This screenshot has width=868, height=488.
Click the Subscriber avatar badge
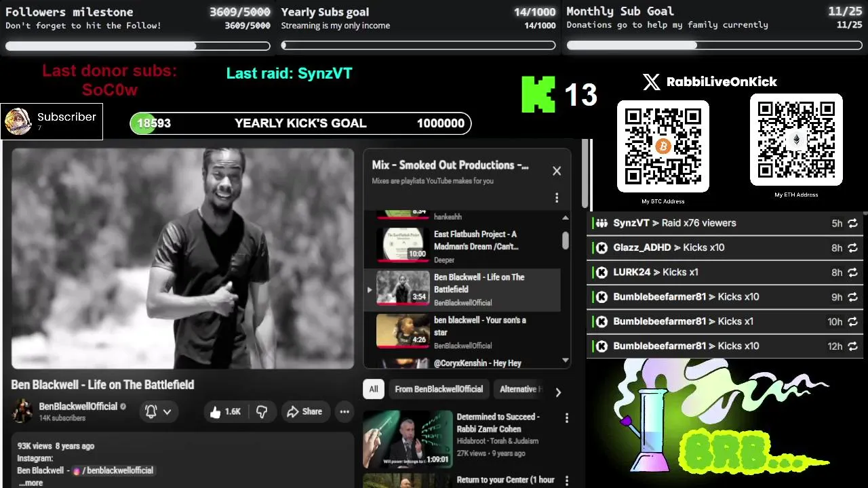pos(18,121)
